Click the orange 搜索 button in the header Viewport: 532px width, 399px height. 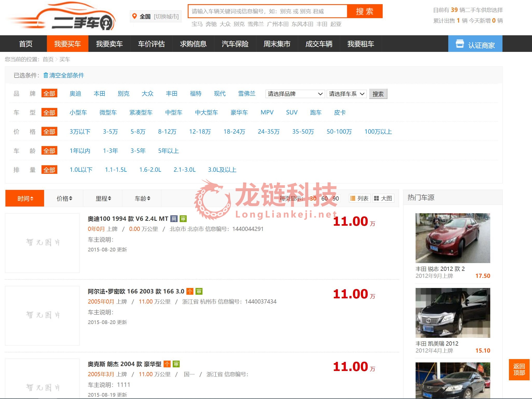pyautogui.click(x=365, y=11)
